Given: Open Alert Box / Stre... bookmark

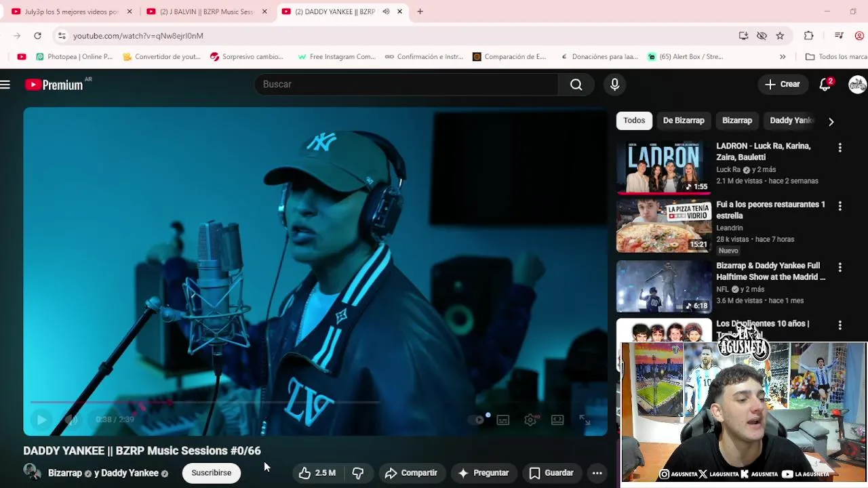Looking at the screenshot, I should (686, 57).
